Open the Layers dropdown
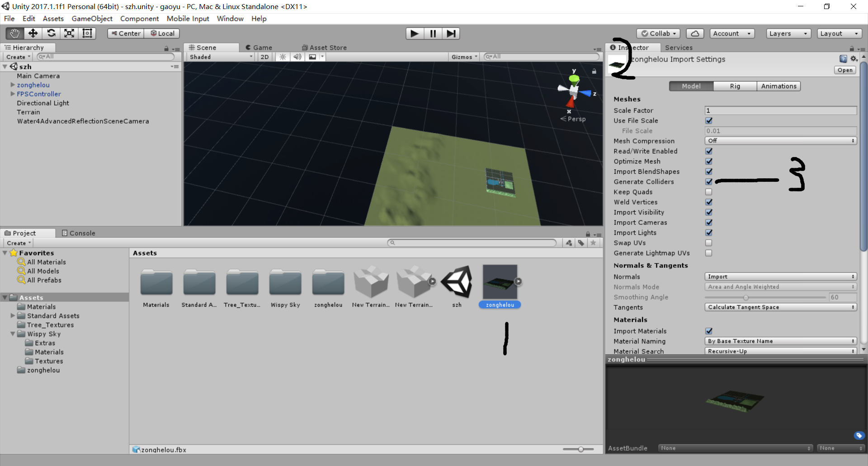 [x=788, y=33]
